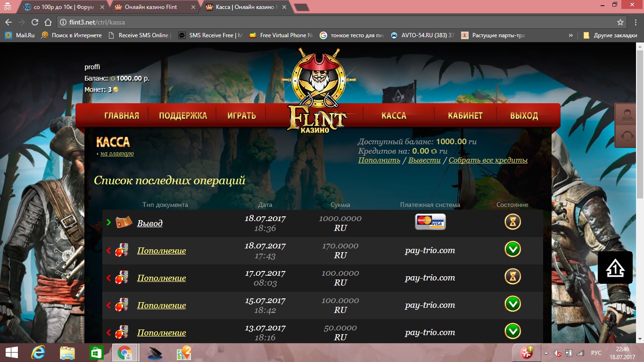
Task: Click the hourglass status for 17.07.2017 deposit
Action: pyautogui.click(x=512, y=276)
